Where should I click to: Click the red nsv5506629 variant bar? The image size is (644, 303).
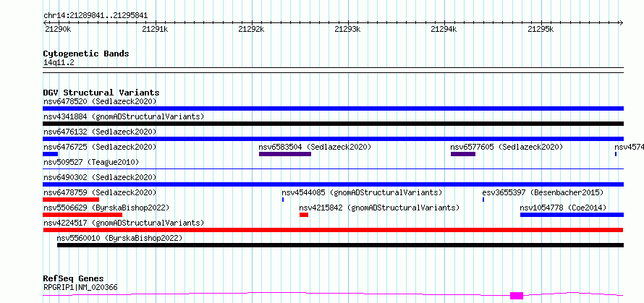coord(82,215)
